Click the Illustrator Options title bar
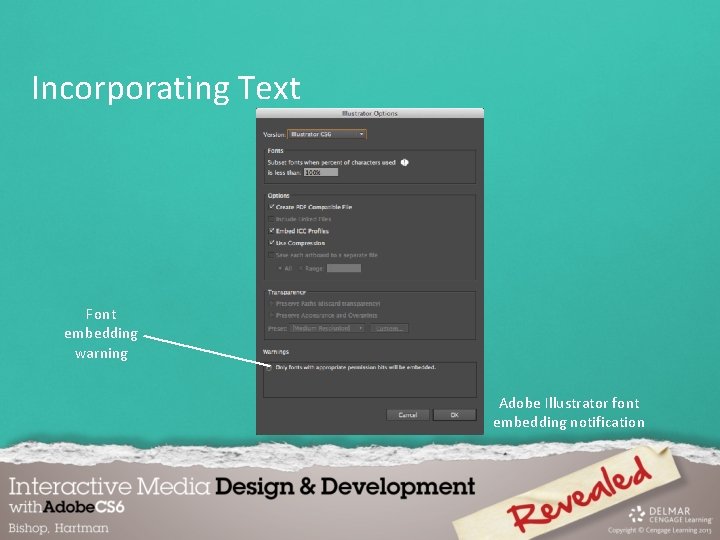Screen dimensions: 720x540 (370, 113)
